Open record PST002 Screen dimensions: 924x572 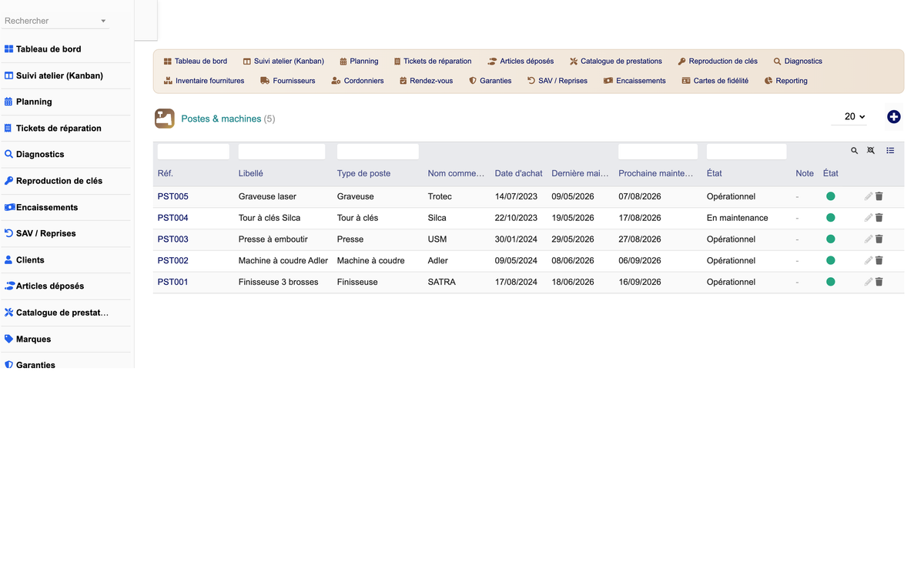[x=173, y=260]
